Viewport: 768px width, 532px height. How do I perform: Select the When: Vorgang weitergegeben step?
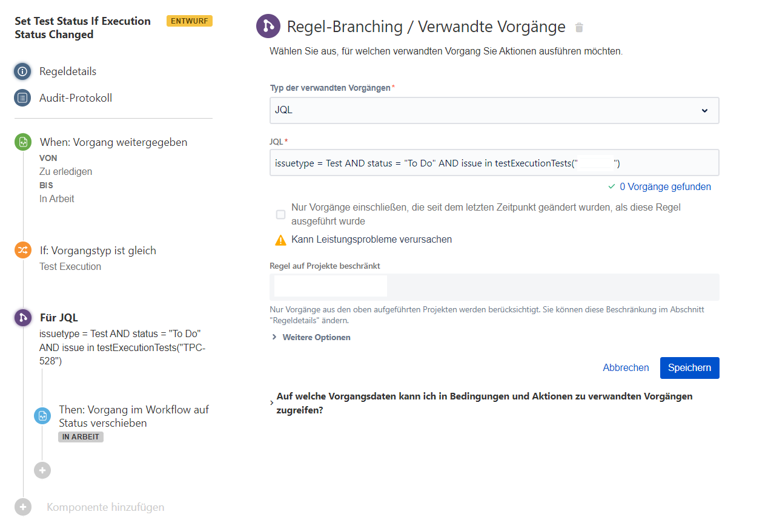[114, 142]
